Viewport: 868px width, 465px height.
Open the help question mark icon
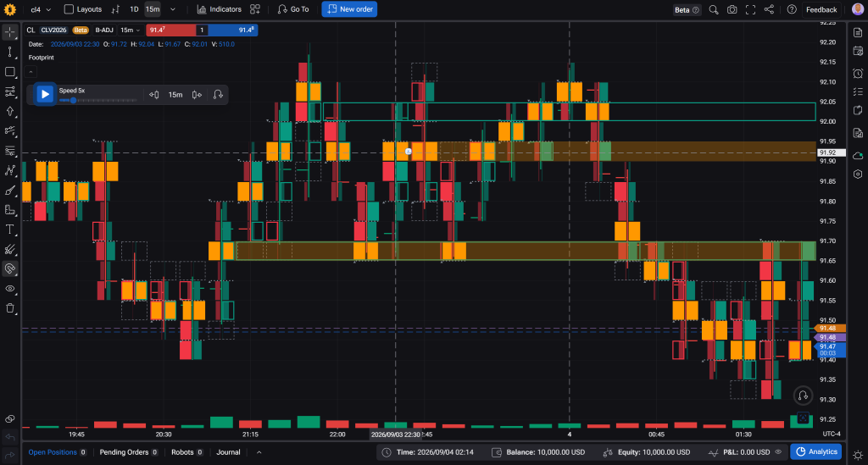792,9
